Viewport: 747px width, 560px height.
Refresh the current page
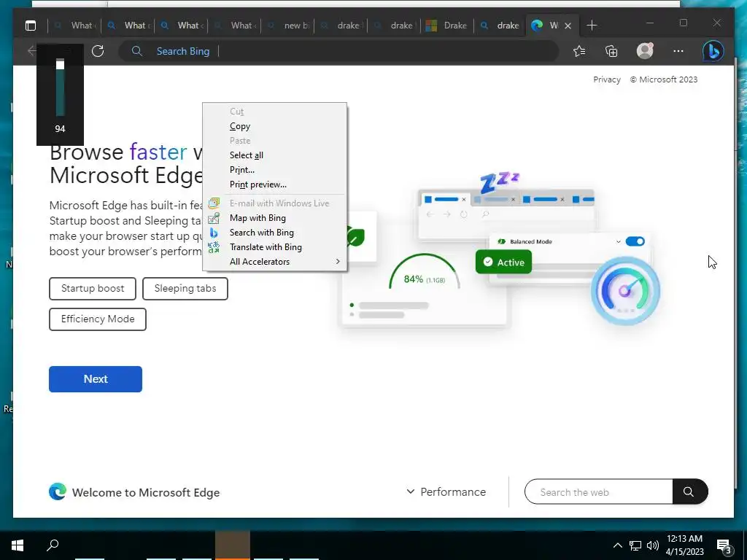(x=98, y=51)
